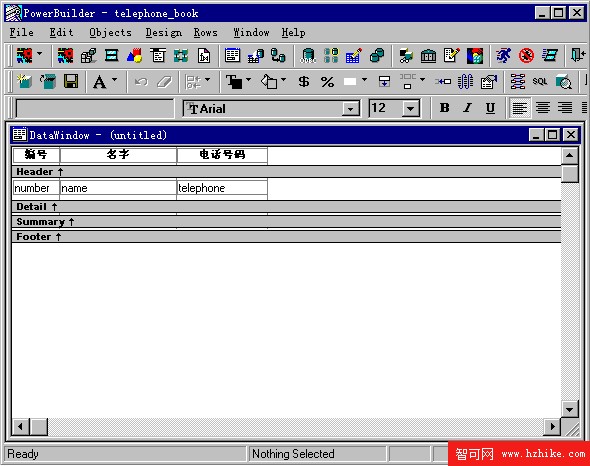Click the horizontal scrollbar right arrow
Screen dimensions: 590x466
[x=552, y=426]
